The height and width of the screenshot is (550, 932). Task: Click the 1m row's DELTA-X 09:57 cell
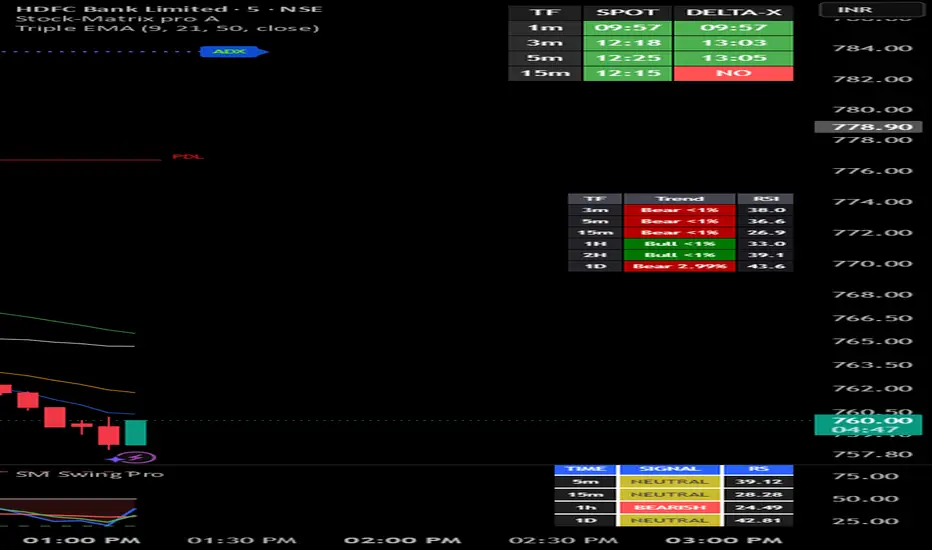tap(733, 27)
